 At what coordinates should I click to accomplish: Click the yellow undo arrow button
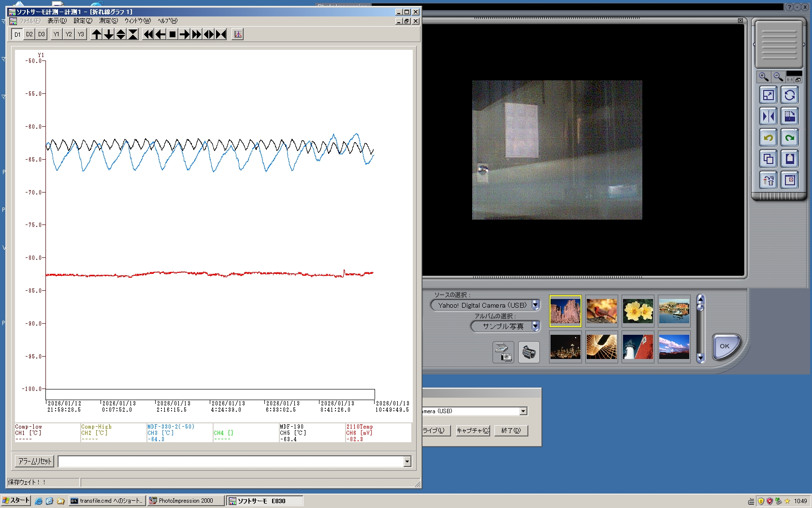tap(768, 138)
